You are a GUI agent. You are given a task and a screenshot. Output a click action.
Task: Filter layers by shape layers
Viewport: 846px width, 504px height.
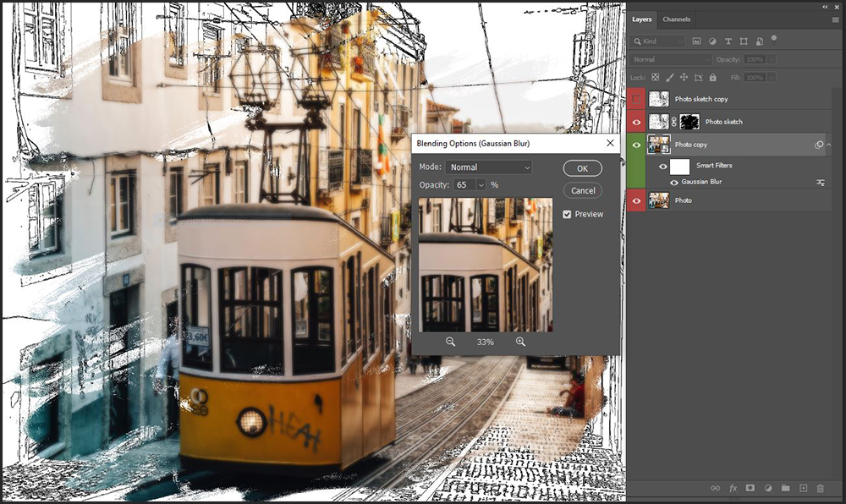(744, 41)
